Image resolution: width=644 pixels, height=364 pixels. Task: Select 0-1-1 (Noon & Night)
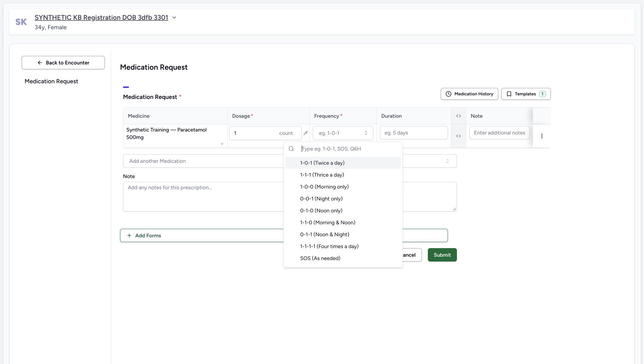[343, 234]
